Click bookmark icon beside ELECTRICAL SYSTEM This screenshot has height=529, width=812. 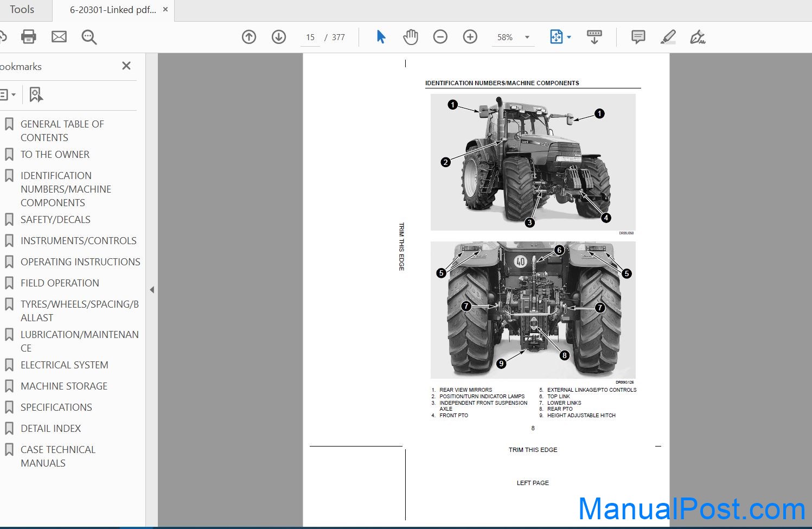(x=9, y=365)
